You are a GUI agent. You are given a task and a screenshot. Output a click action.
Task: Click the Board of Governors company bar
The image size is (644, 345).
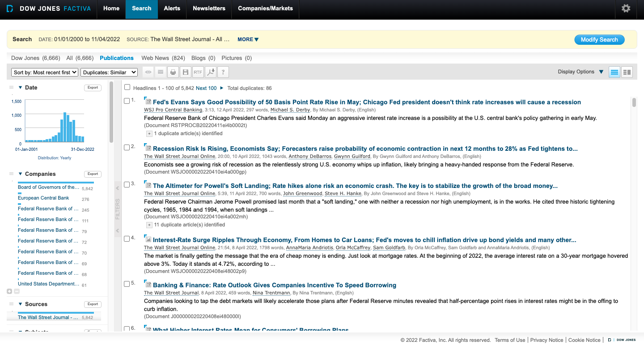coord(56,183)
